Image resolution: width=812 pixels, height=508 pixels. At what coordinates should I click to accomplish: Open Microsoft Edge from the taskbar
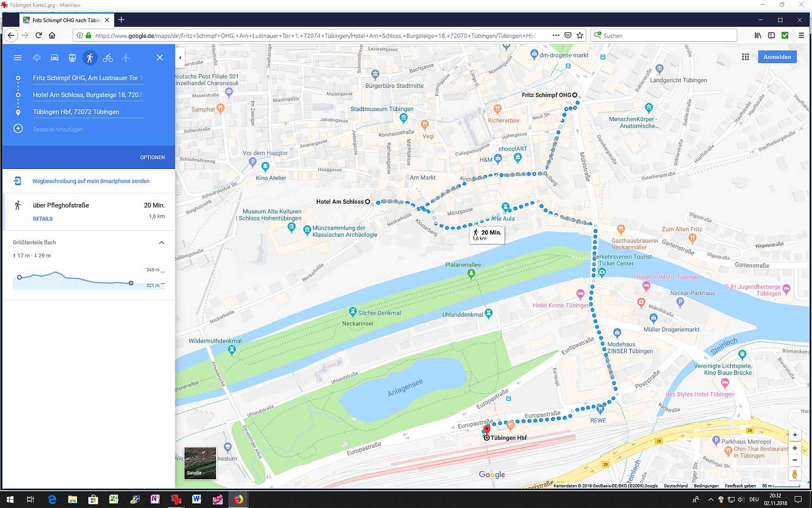[x=52, y=499]
